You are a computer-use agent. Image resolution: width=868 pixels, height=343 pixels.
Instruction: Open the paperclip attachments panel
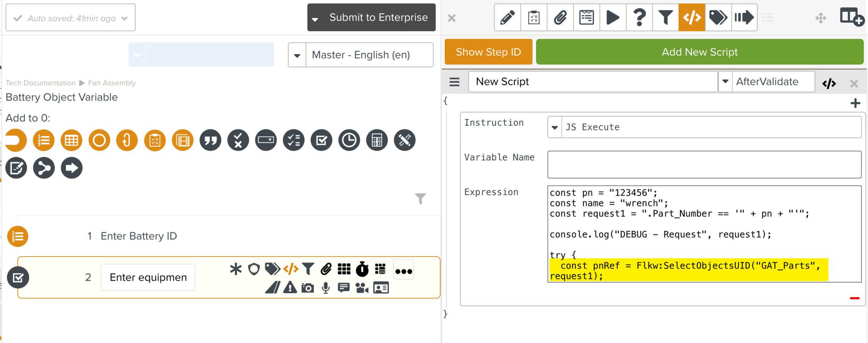[x=560, y=17]
